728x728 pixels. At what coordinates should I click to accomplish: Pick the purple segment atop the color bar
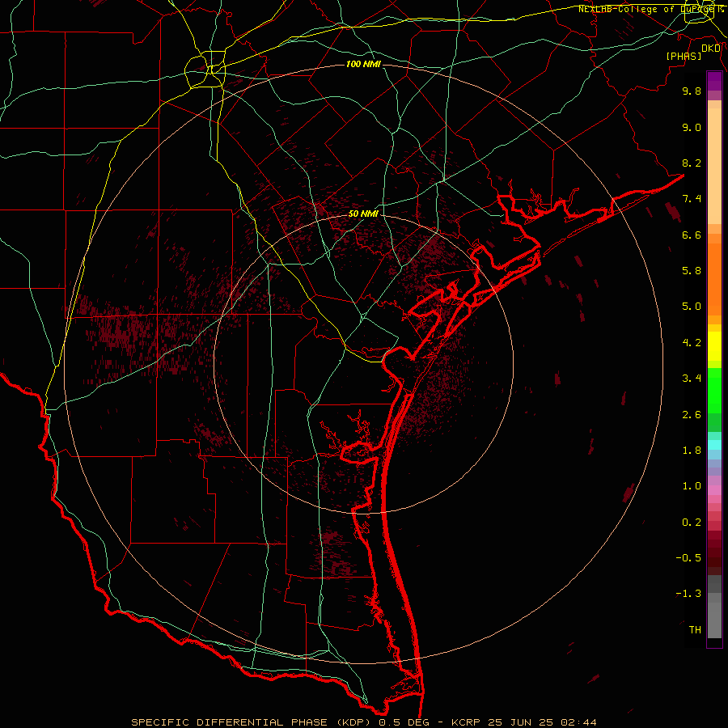[714, 81]
